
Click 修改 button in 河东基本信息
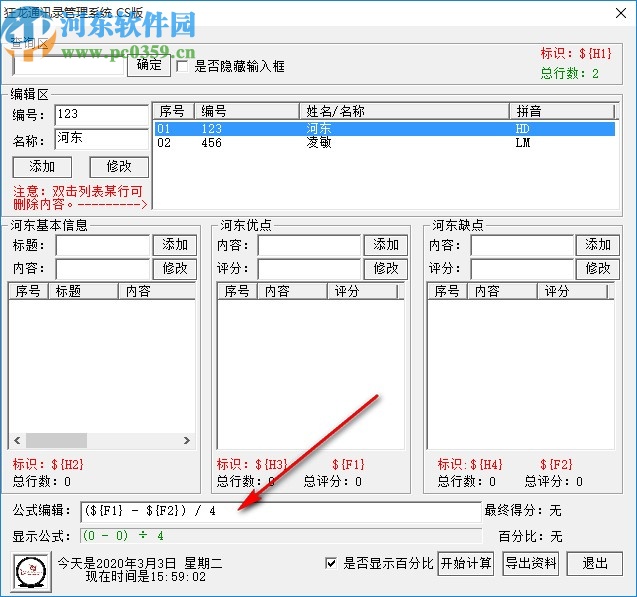[x=175, y=268]
